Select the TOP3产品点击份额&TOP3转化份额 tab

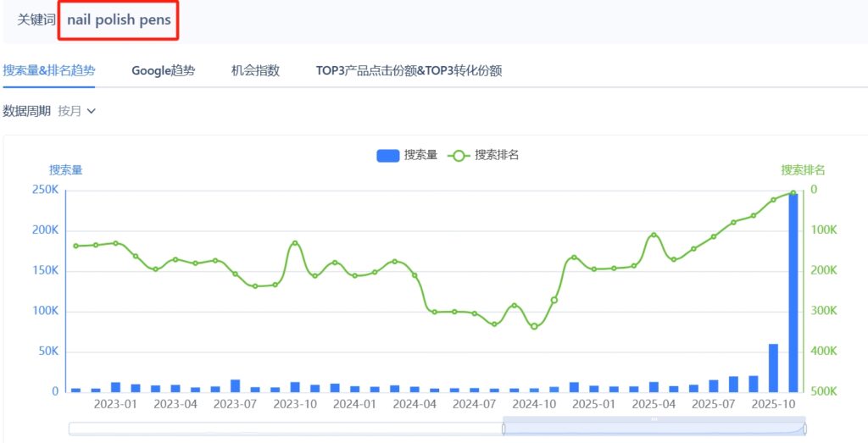click(409, 71)
